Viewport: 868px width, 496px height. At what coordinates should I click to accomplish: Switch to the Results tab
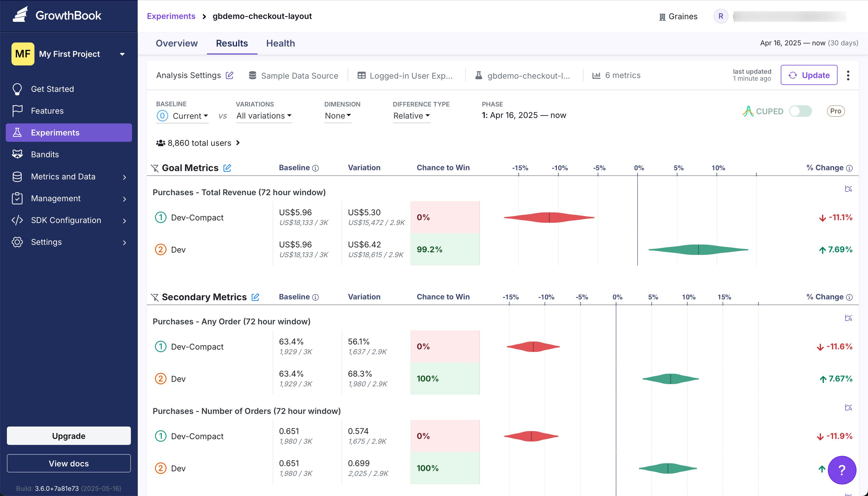[232, 43]
